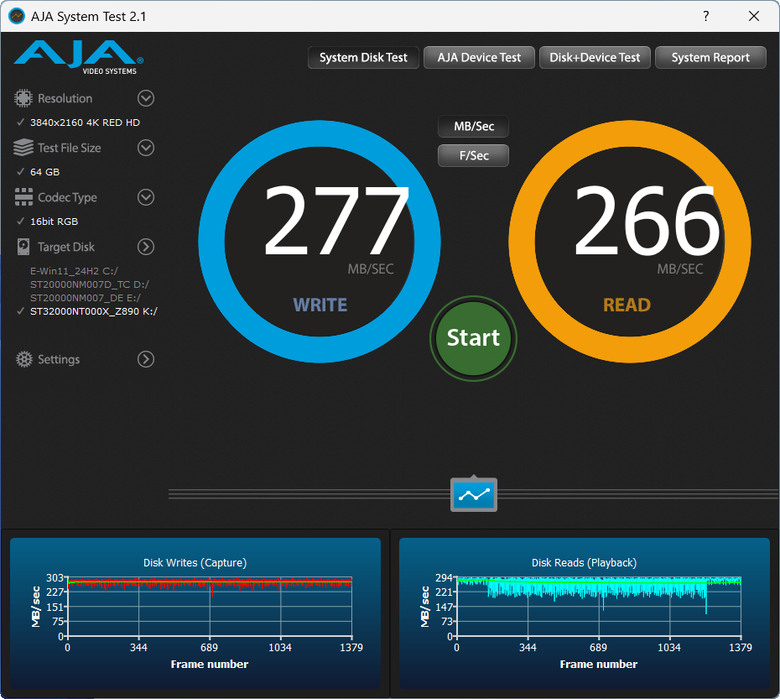Click the Test File Size stack icon

23,148
